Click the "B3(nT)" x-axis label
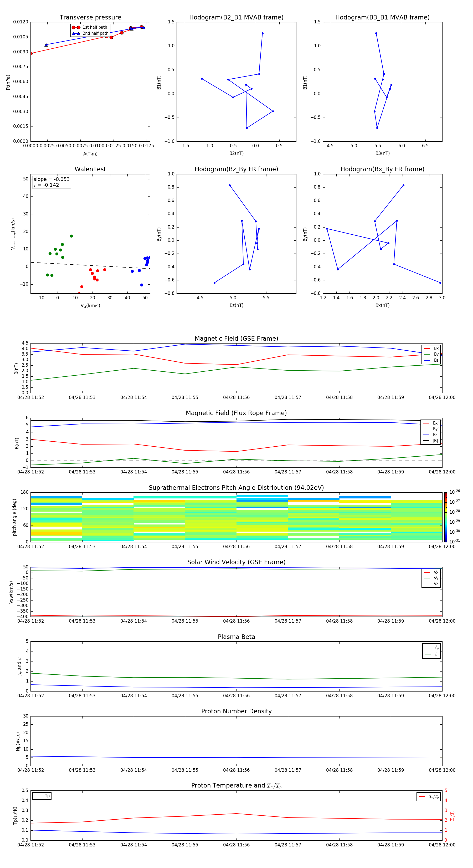This screenshot has width=473, height=868. click(382, 153)
